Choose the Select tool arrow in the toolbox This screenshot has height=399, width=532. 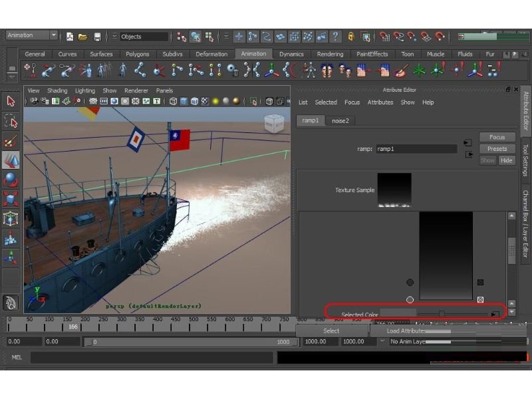11,101
